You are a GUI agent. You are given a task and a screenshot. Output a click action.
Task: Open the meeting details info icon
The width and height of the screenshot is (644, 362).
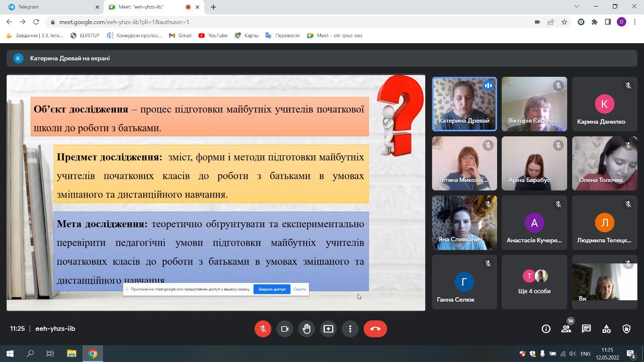(x=546, y=329)
